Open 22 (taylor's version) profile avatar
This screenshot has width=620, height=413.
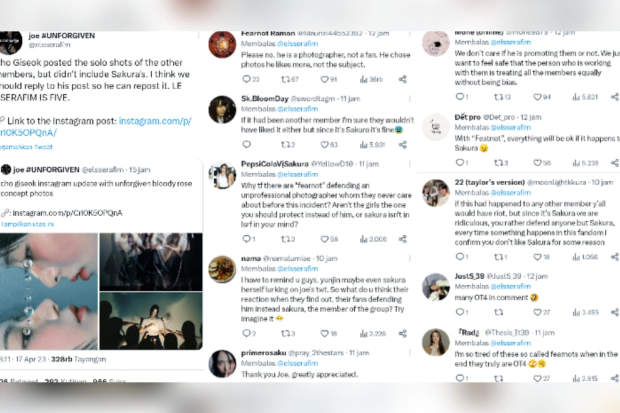[435, 193]
